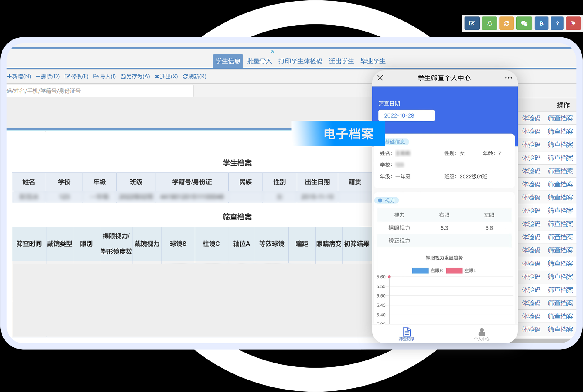
Task: Open the three-dot menu in personal center
Action: pyautogui.click(x=508, y=78)
